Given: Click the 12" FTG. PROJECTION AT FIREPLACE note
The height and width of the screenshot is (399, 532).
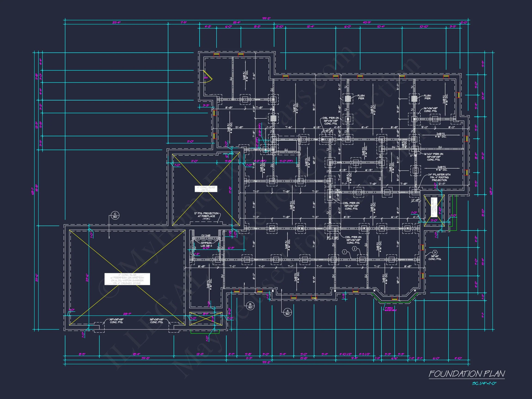Looking at the screenshot, I should tap(206, 216).
